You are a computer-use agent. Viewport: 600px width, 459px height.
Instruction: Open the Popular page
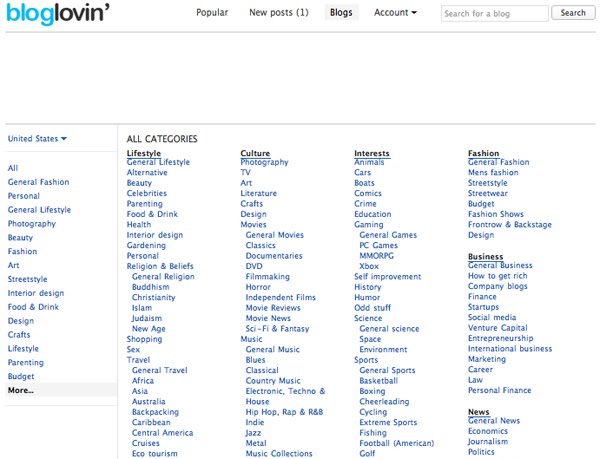212,13
